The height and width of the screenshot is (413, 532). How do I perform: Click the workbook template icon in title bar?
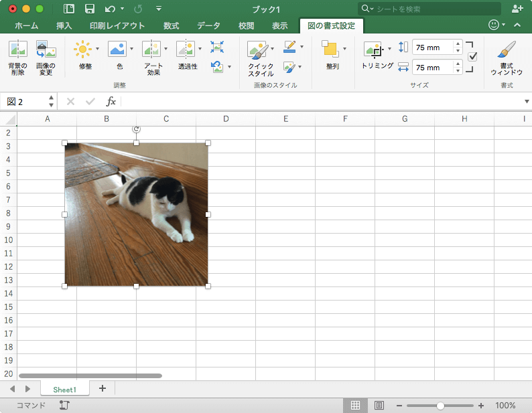69,9
